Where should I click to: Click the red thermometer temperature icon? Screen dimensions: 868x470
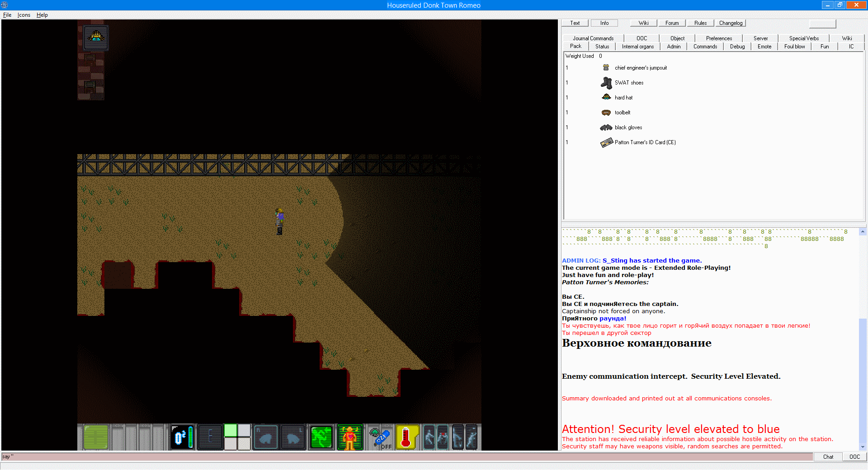(407, 437)
